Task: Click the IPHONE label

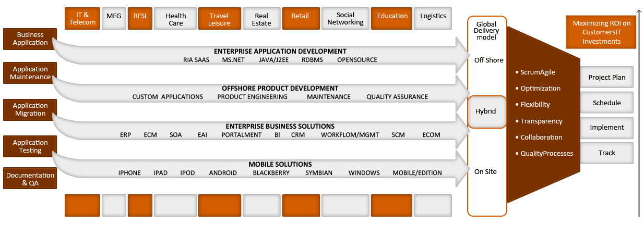Action: [x=129, y=173]
